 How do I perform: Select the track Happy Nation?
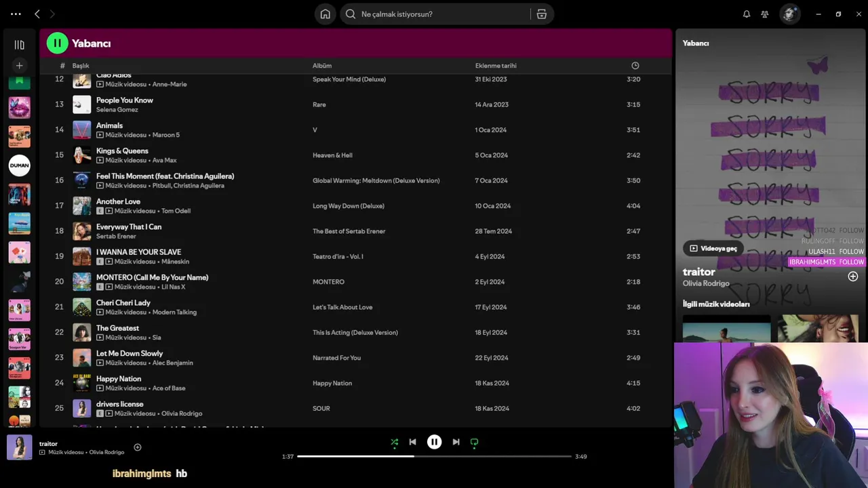(119, 379)
